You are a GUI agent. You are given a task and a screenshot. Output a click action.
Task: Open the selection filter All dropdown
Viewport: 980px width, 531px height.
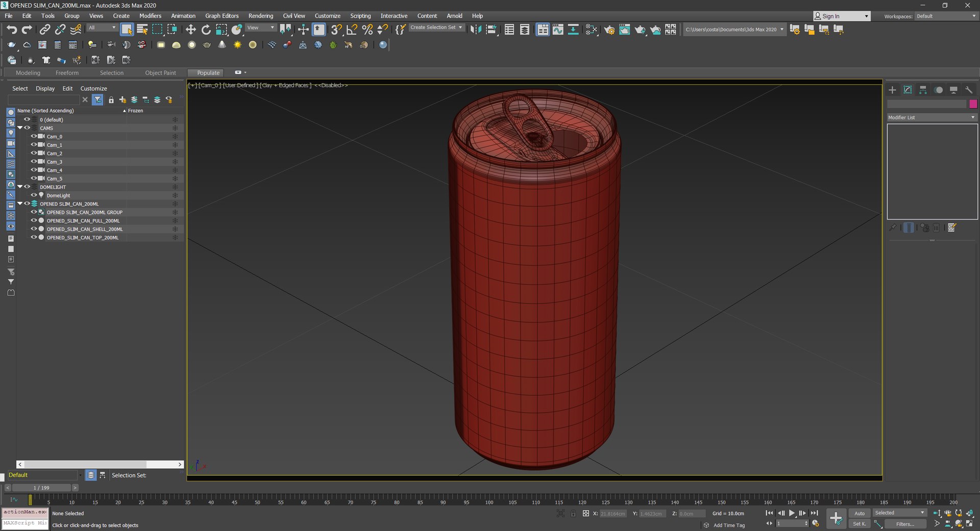point(102,28)
